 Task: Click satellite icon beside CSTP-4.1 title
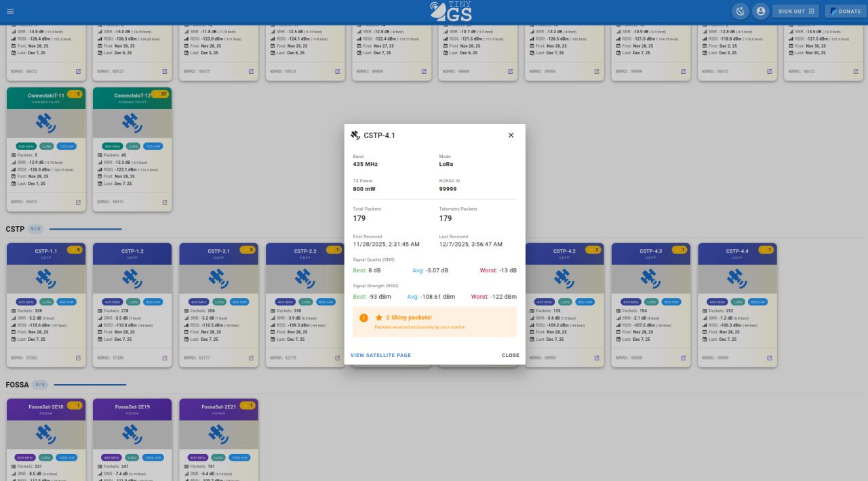(355, 135)
